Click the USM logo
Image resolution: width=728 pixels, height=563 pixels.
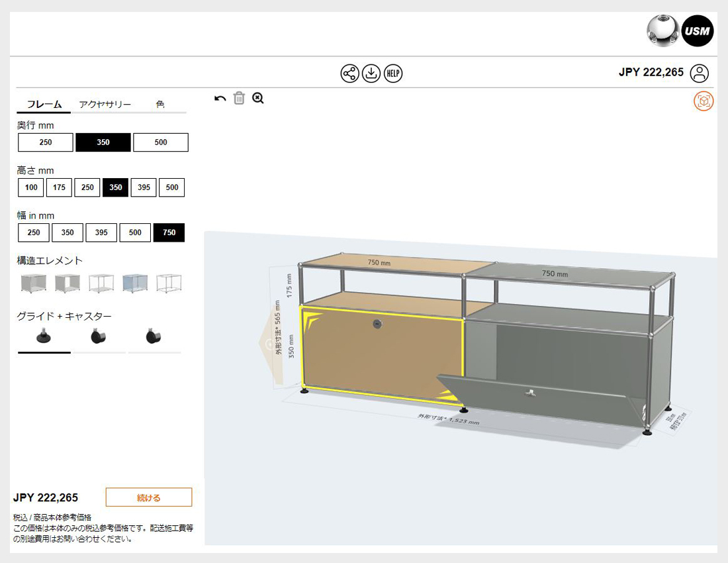698,30
